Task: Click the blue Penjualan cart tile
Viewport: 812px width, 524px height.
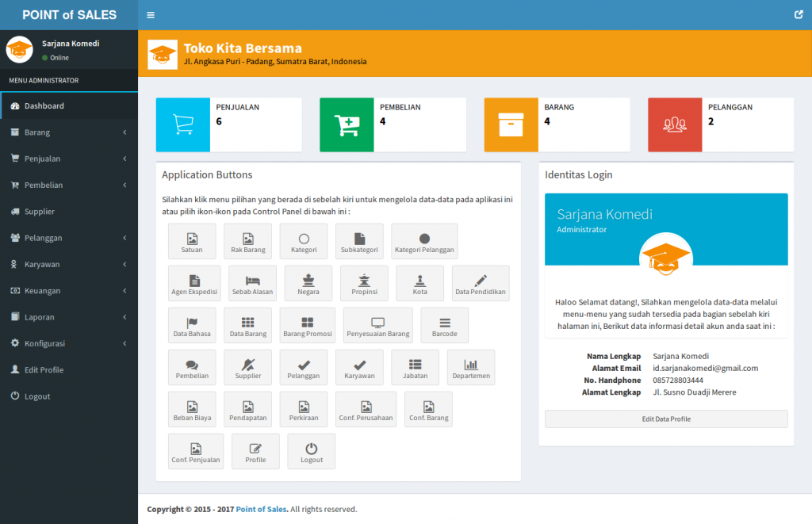Action: click(183, 125)
